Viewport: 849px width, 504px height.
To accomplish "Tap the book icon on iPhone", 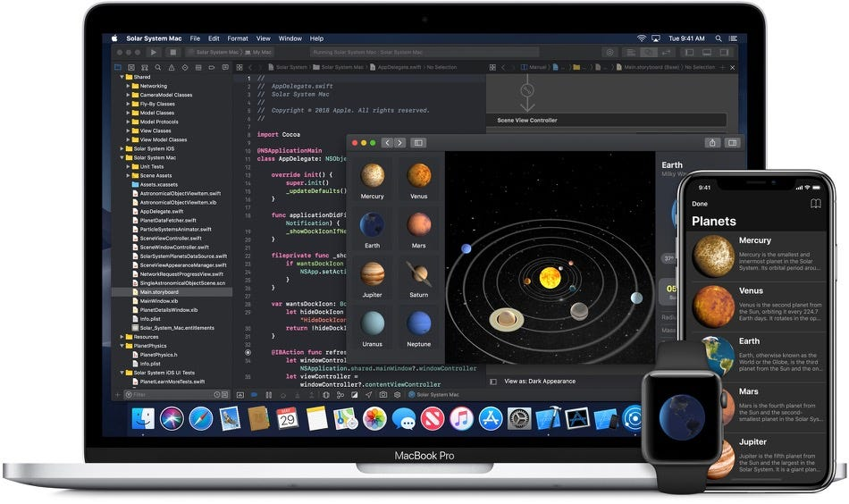I will [815, 204].
